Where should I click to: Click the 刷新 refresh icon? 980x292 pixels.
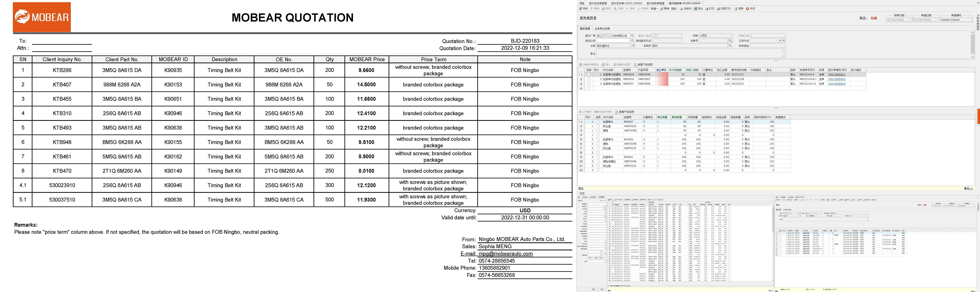736,9
